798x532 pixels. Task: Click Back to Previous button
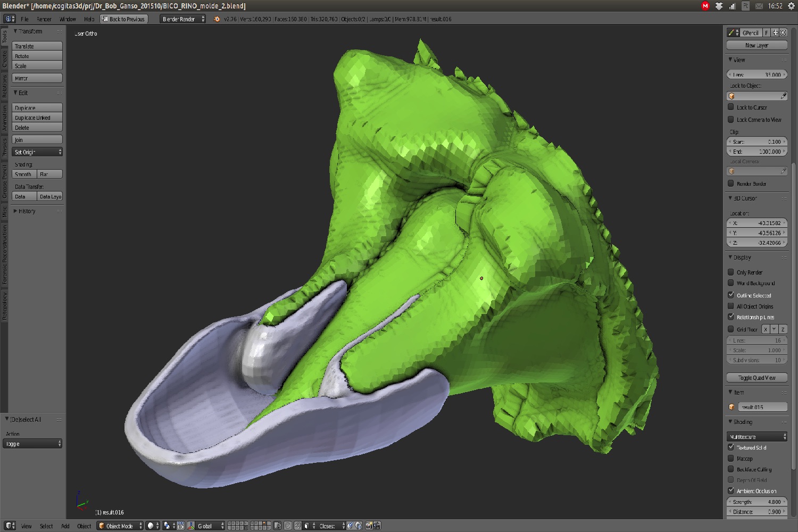123,19
